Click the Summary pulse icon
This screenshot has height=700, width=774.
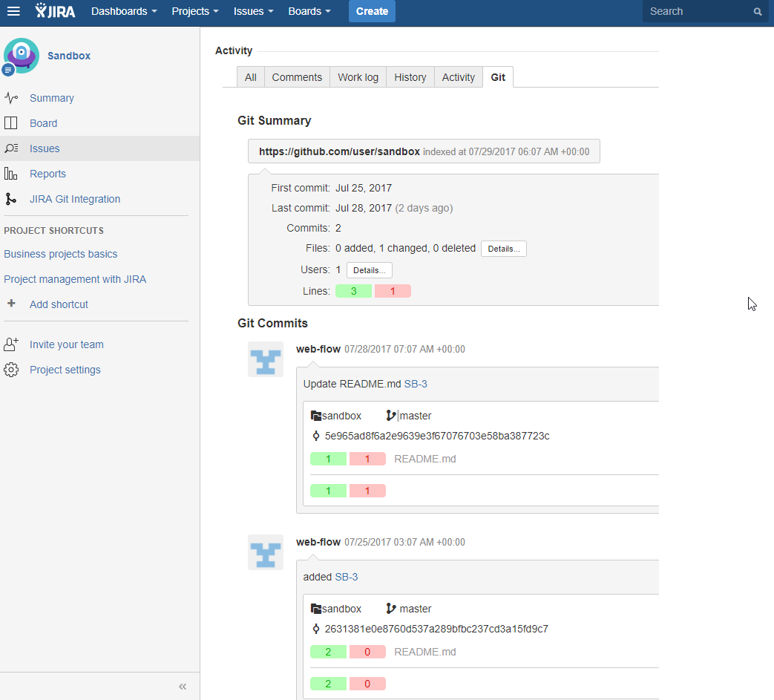[11, 98]
